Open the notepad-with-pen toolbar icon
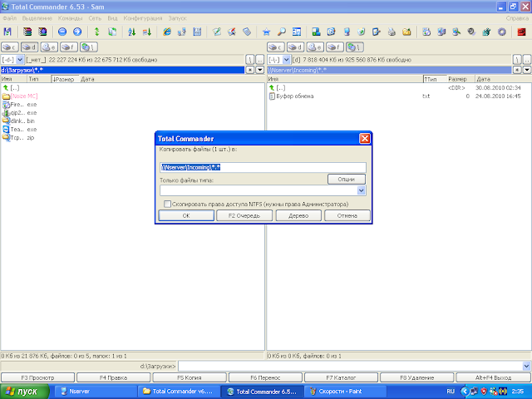 point(216,32)
